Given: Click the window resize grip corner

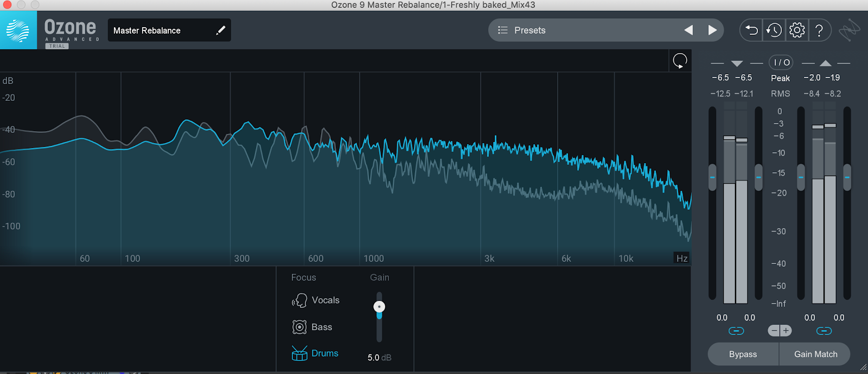Looking at the screenshot, I should pyautogui.click(x=863, y=368).
